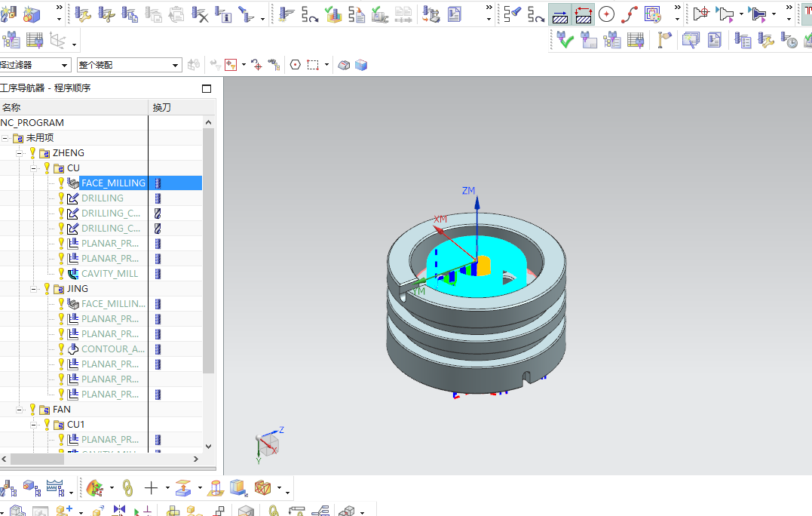Click the blue shaded cube display icon

(361, 65)
